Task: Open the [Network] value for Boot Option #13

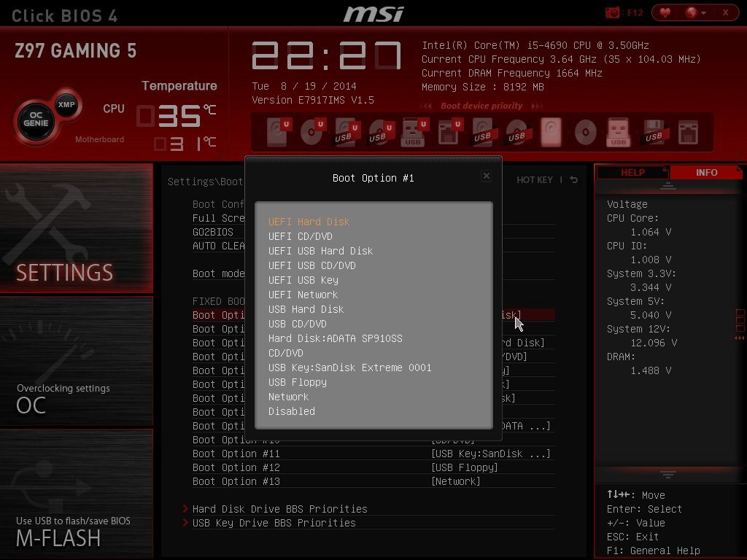Action: point(456,481)
